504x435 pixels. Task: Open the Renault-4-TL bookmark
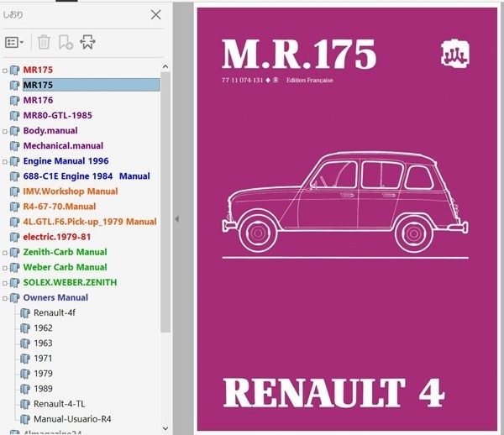coord(59,404)
